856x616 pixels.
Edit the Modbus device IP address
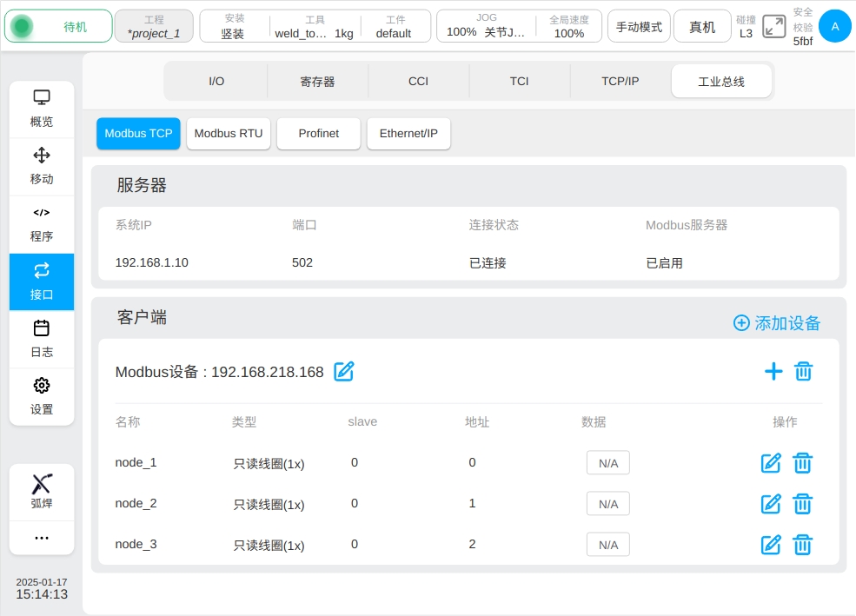[344, 372]
